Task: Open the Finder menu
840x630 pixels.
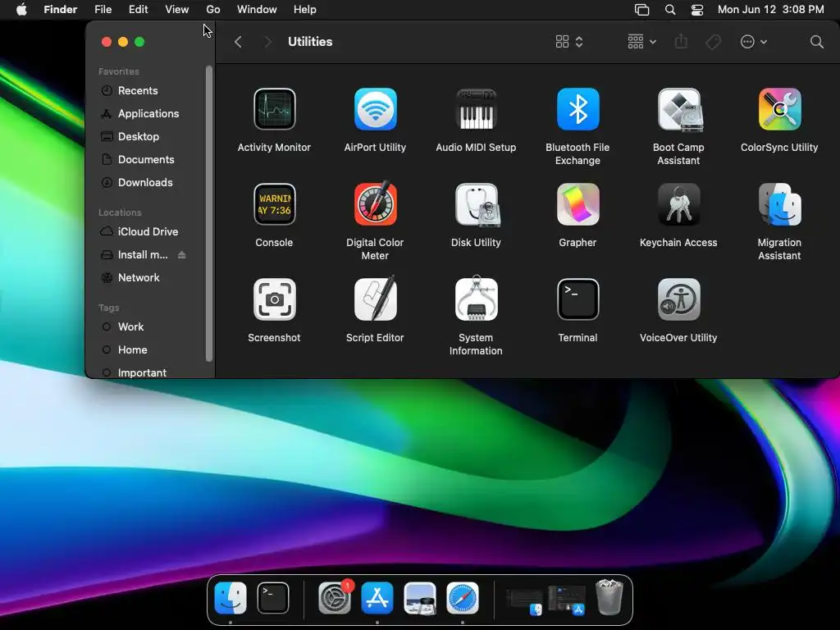Action: [61, 10]
